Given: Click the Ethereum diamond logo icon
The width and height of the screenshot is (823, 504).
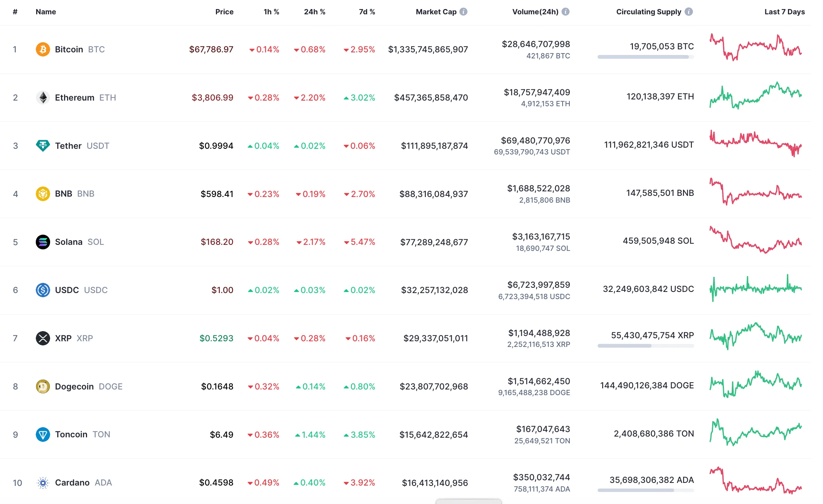Looking at the screenshot, I should (x=43, y=98).
